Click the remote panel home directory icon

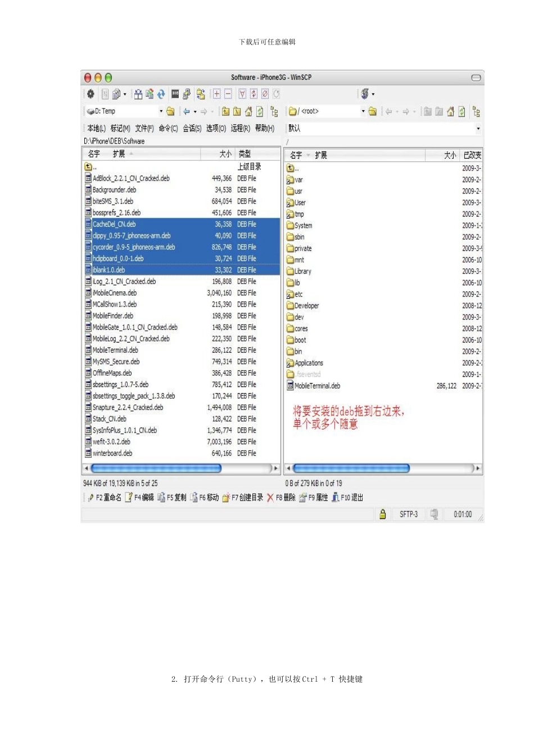450,111
